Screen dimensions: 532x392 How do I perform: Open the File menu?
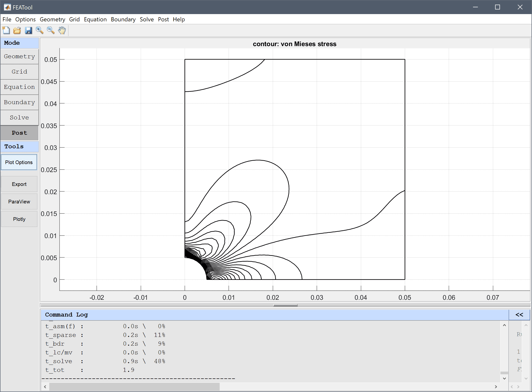[7, 19]
